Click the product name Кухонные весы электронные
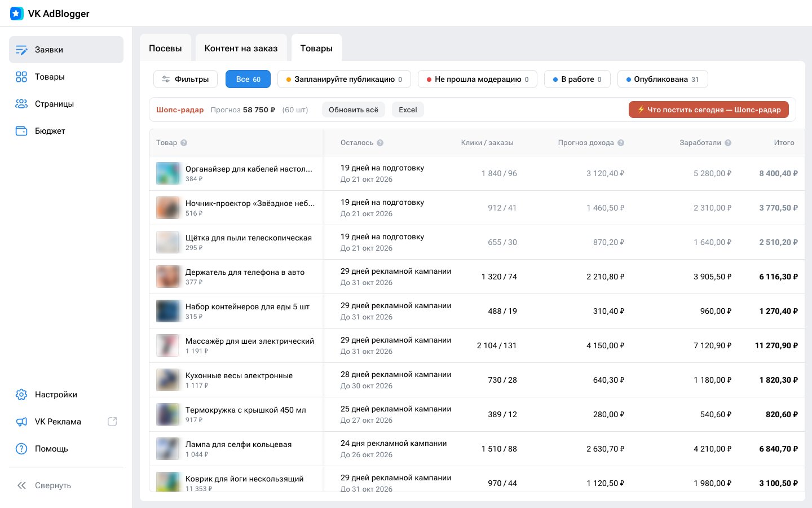The height and width of the screenshot is (508, 812). (239, 375)
